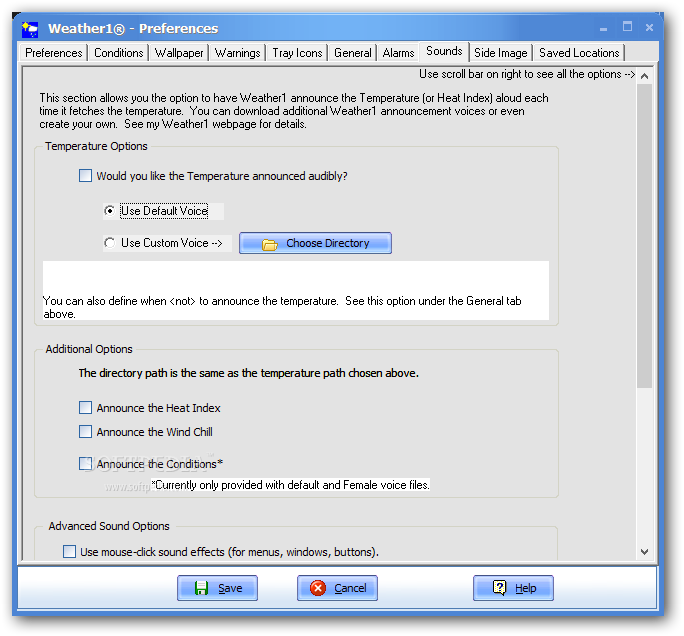The image size is (684, 636).
Task: Close the Preferences window
Action: [649, 27]
